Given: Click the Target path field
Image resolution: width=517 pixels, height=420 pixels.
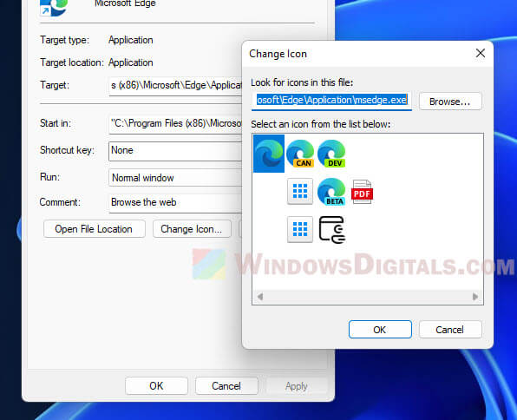Looking at the screenshot, I should point(175,86).
